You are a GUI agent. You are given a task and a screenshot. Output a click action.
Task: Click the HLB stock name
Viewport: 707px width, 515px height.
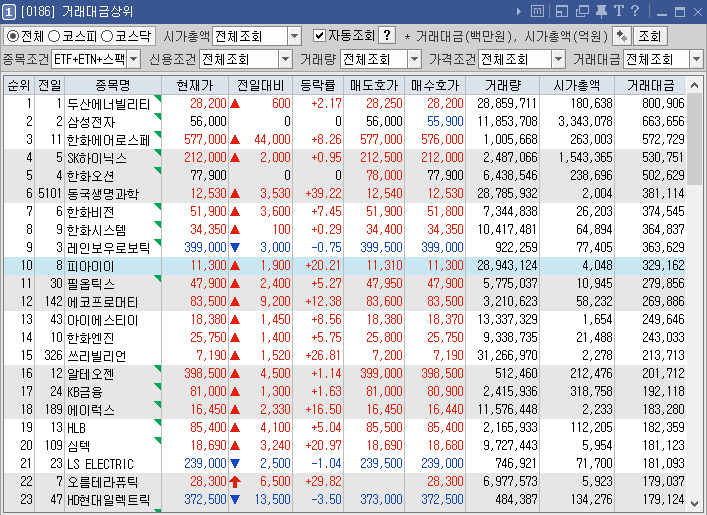point(76,428)
